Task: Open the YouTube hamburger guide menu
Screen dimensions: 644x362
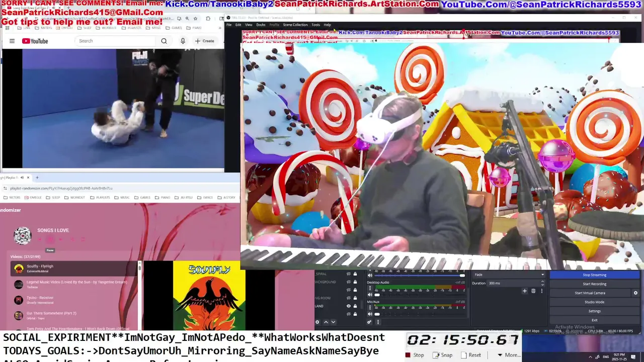Action: point(12,41)
